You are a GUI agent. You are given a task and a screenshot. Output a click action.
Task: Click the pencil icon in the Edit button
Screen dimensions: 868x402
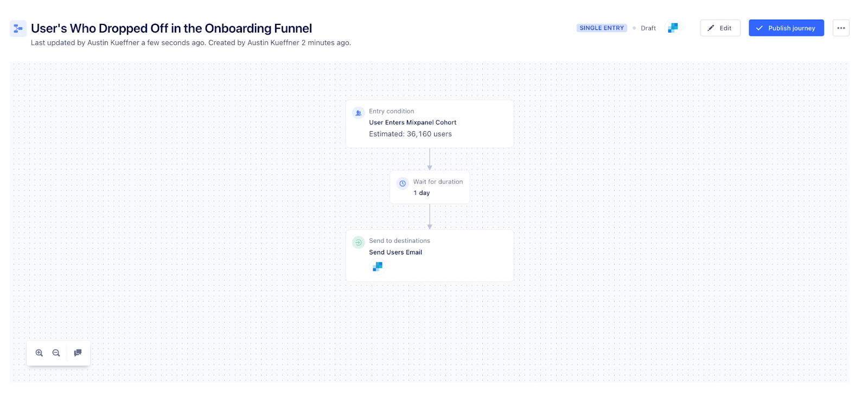click(710, 28)
